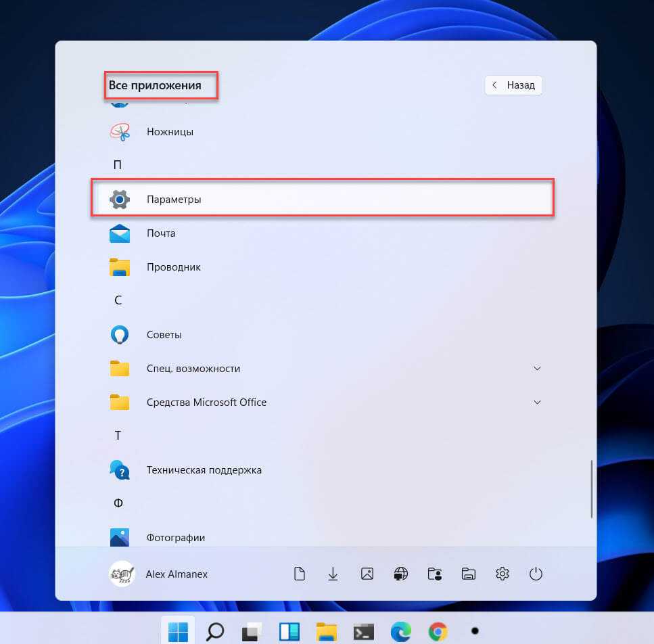The image size is (654, 644).
Task: Click the app list scrollbar
Action: [592, 487]
